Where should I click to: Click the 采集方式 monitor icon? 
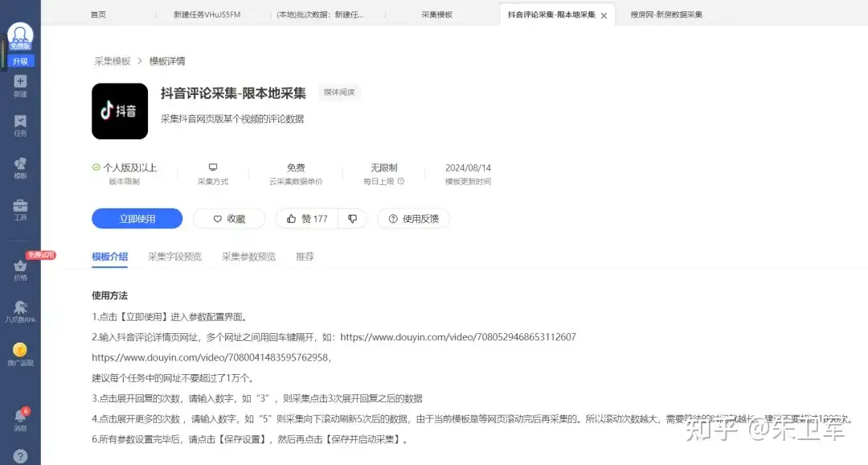pyautogui.click(x=212, y=167)
